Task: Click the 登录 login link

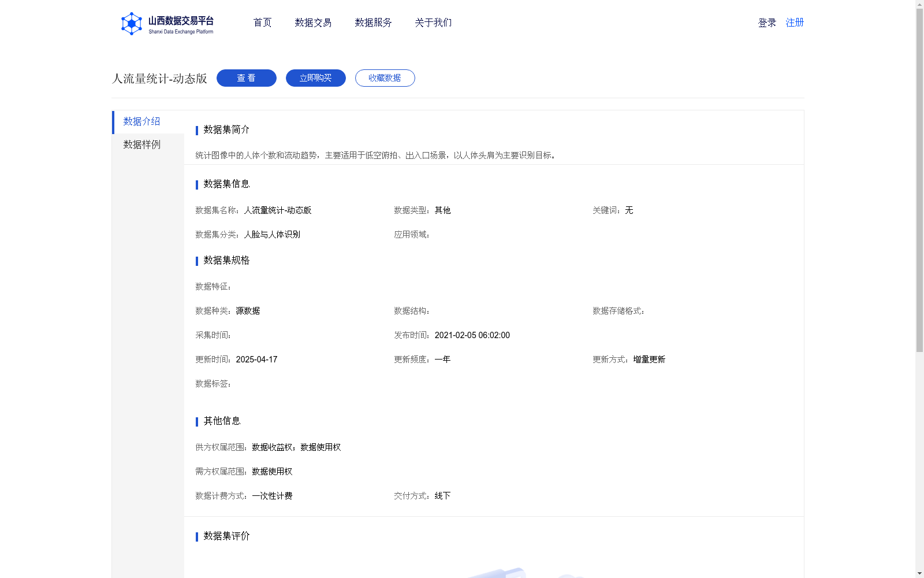Action: 767,23
